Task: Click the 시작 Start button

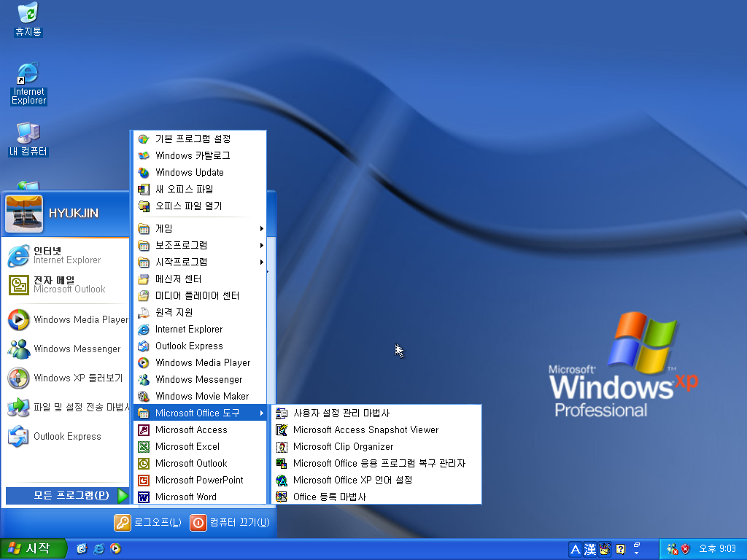Action: pyautogui.click(x=32, y=549)
